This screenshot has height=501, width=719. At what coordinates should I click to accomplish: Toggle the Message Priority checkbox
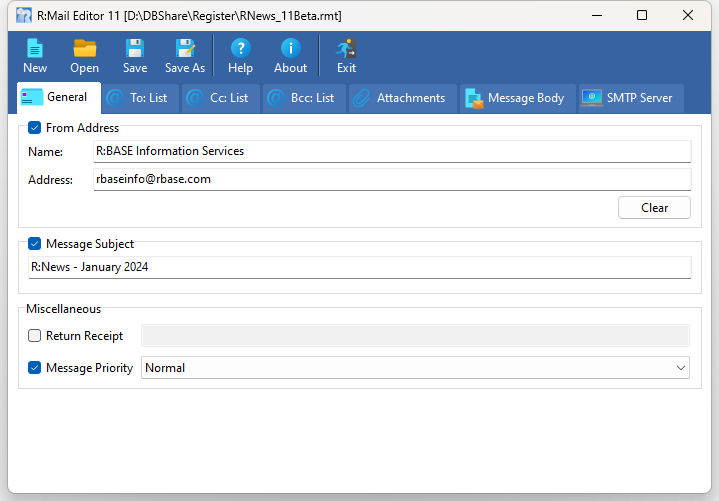click(x=34, y=368)
